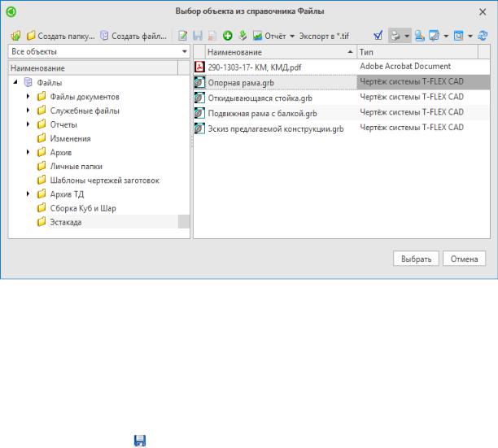Open dropdown next to window layout icon
This screenshot has width=498, height=448.
click(470, 36)
